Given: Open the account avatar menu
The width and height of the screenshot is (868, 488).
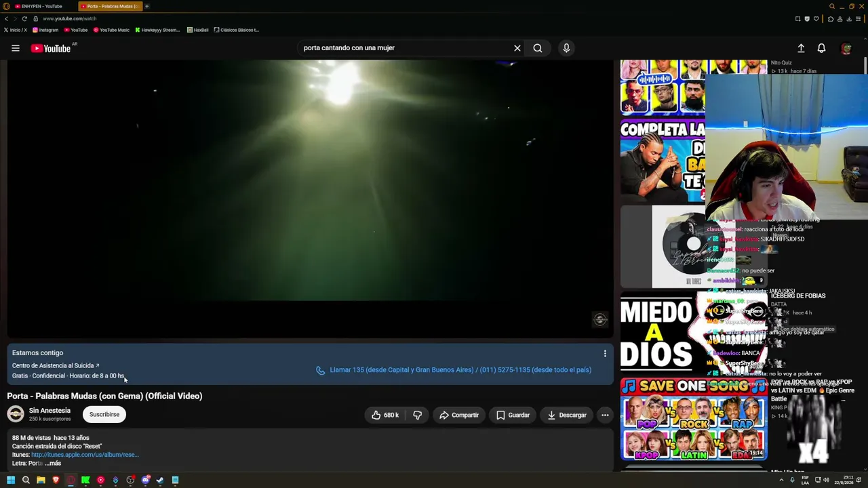Looking at the screenshot, I should (846, 48).
